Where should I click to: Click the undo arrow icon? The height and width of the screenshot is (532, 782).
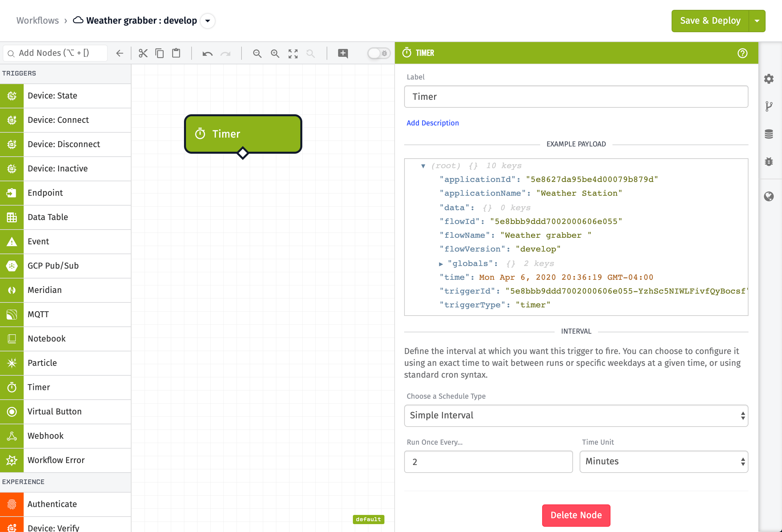point(207,54)
